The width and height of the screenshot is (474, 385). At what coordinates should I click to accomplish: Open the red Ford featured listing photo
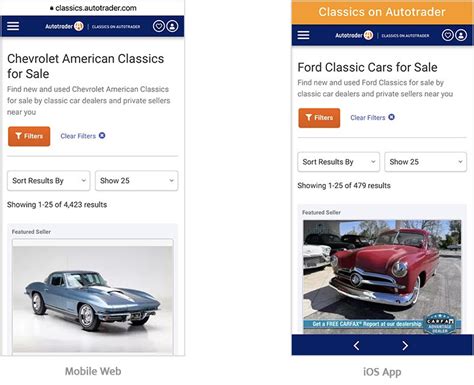pos(382,277)
